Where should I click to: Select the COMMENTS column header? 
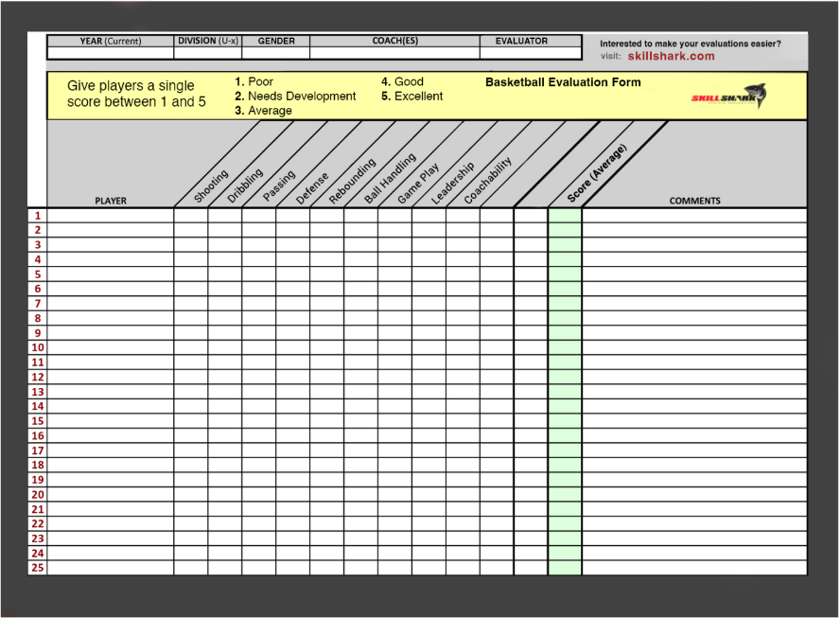coord(694,201)
